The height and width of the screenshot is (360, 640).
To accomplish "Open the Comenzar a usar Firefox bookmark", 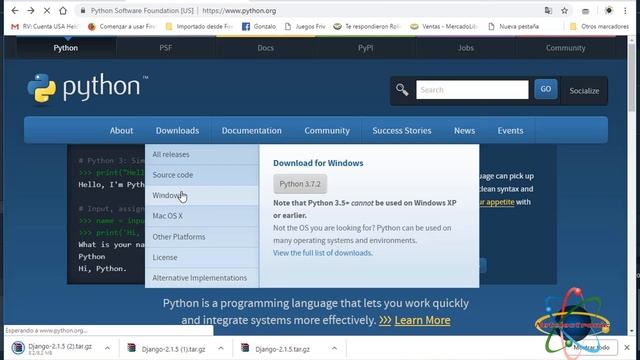I will (x=122, y=27).
